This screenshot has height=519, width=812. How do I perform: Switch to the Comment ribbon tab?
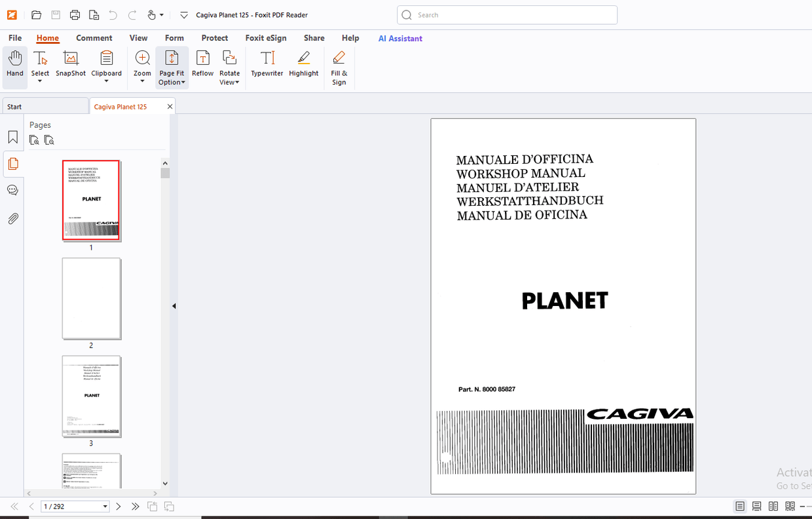tap(94, 38)
